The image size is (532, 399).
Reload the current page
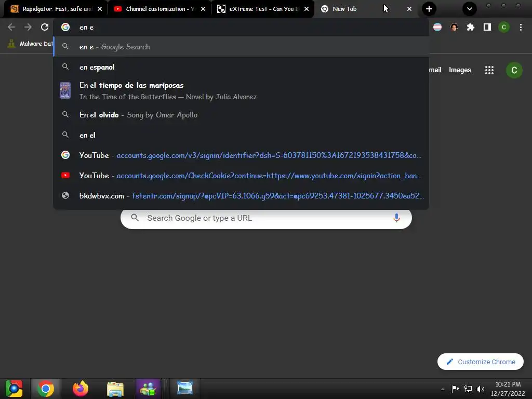pos(45,27)
